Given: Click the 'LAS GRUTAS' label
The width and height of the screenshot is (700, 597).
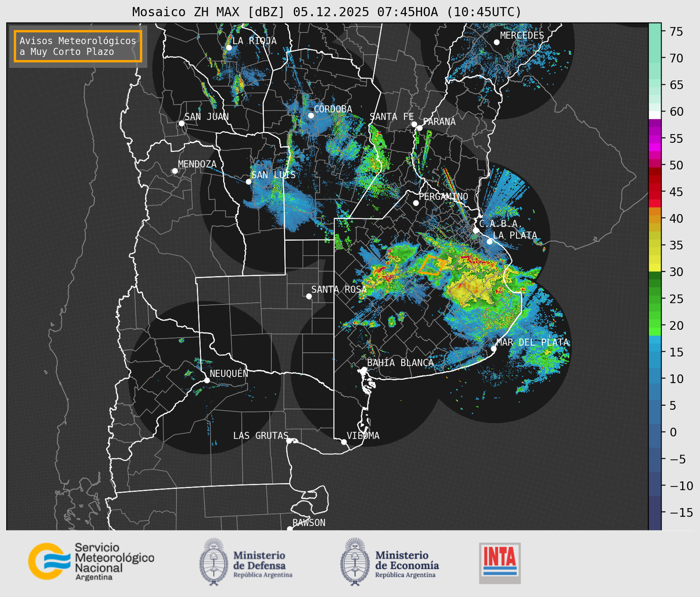Looking at the screenshot, I should click(261, 436).
